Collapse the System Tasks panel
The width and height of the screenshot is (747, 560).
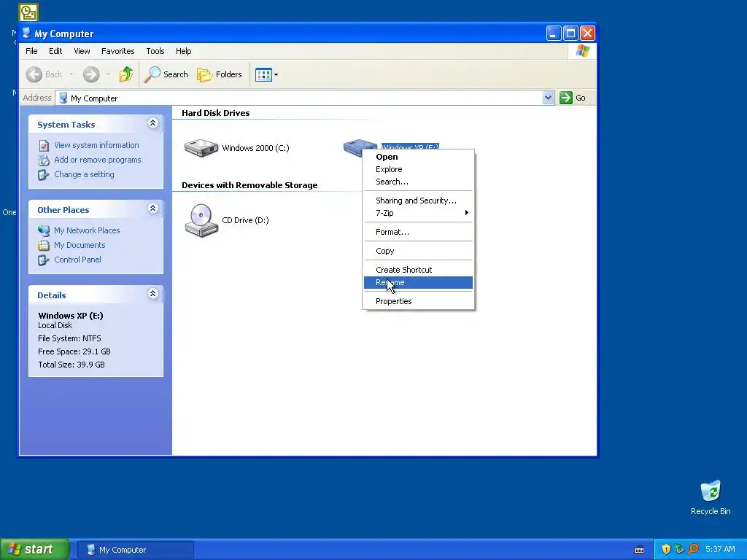152,123
